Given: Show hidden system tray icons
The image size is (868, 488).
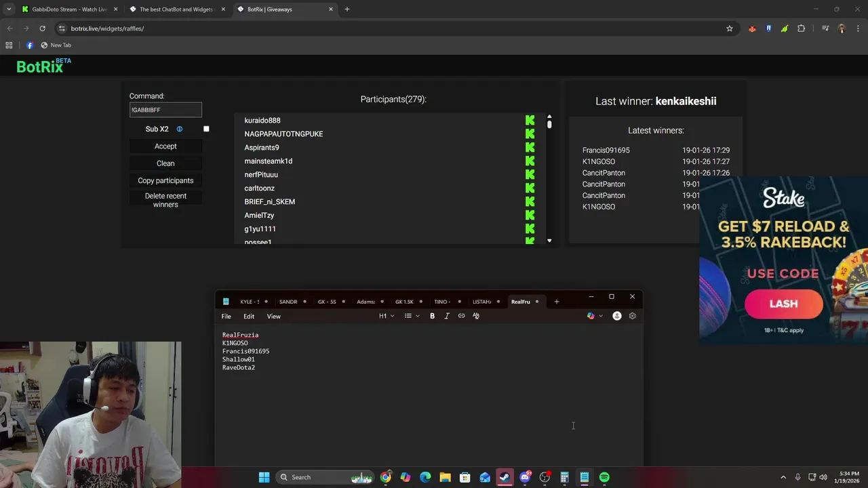Looking at the screenshot, I should click(783, 477).
